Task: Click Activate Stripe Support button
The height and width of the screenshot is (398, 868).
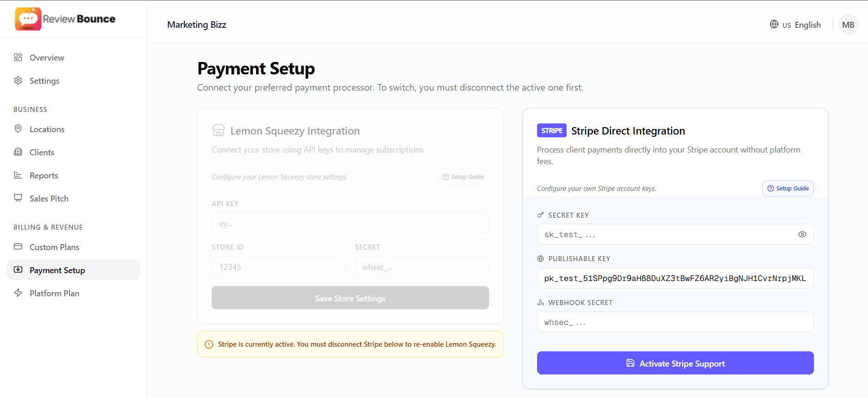Action: point(675,363)
